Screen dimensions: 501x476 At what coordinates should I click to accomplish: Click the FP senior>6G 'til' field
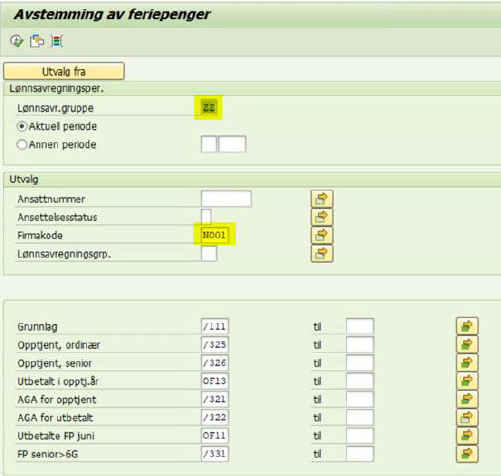360,454
